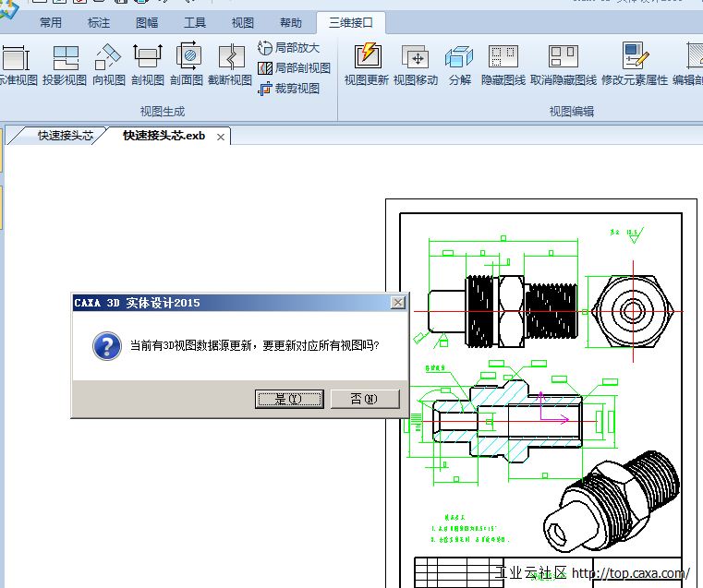Viewport: 703px width, 588px height.
Task: Click 局部放大 detail enlargement tool
Action: tap(289, 47)
